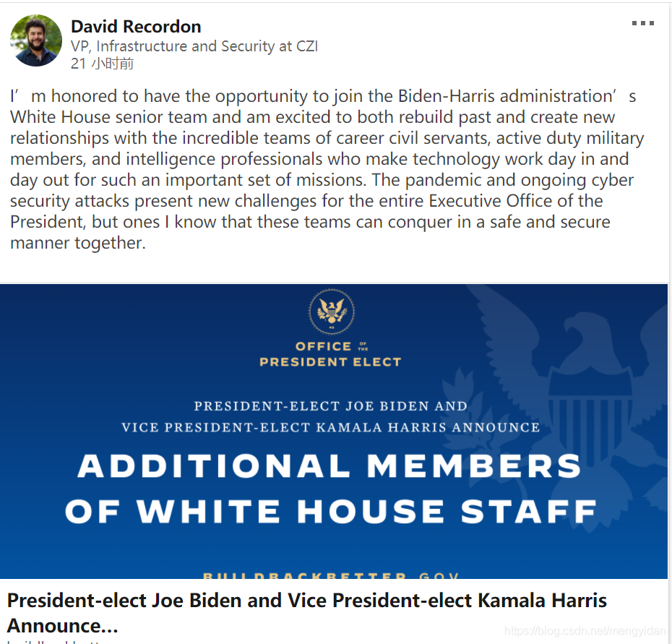The height and width of the screenshot is (644, 672).
Task: Open the Additional Members of White House Staff banner
Action: pos(334,432)
